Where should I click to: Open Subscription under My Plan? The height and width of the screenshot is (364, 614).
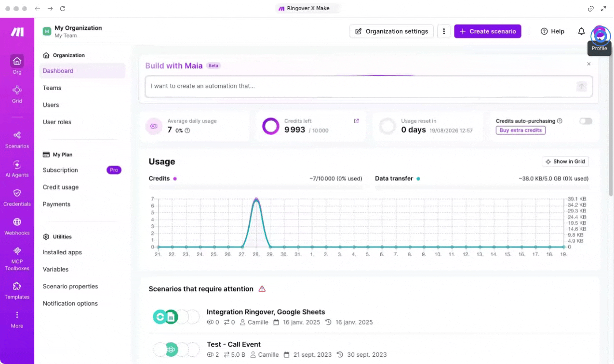[60, 170]
